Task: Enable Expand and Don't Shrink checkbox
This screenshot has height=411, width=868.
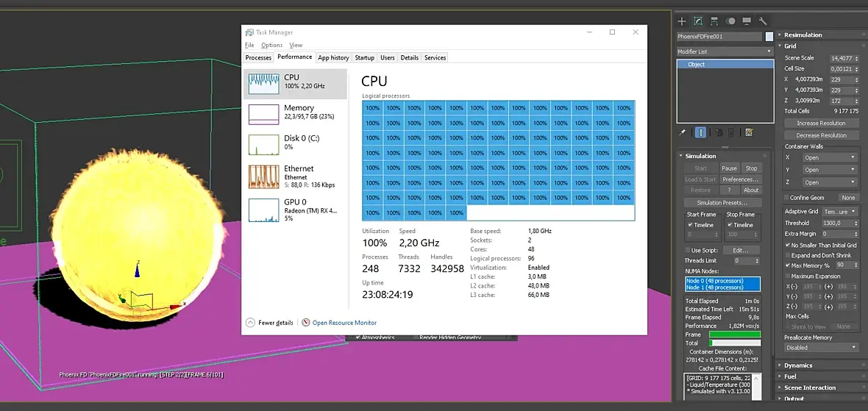Action: [x=788, y=256]
